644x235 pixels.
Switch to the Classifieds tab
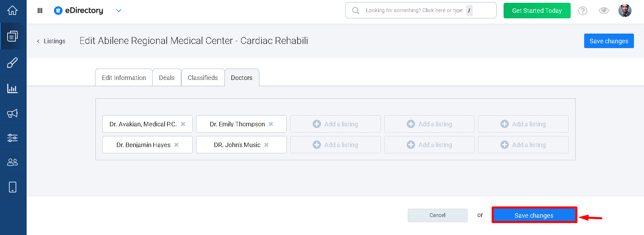tap(203, 78)
